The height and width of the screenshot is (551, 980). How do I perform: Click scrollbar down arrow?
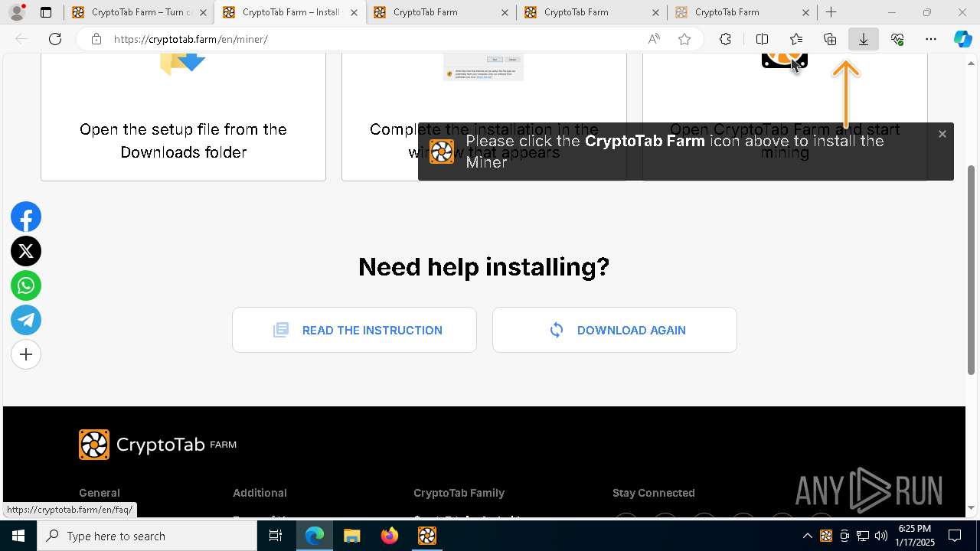point(972,507)
